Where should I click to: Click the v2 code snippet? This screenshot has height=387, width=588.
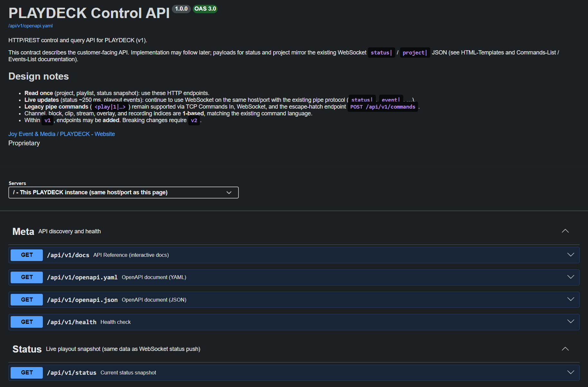coord(194,121)
